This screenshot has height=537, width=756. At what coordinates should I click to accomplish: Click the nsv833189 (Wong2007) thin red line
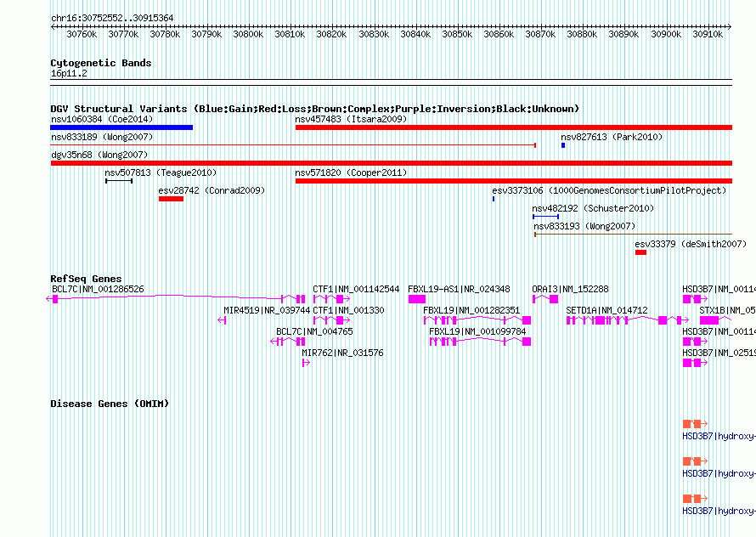coord(293,144)
